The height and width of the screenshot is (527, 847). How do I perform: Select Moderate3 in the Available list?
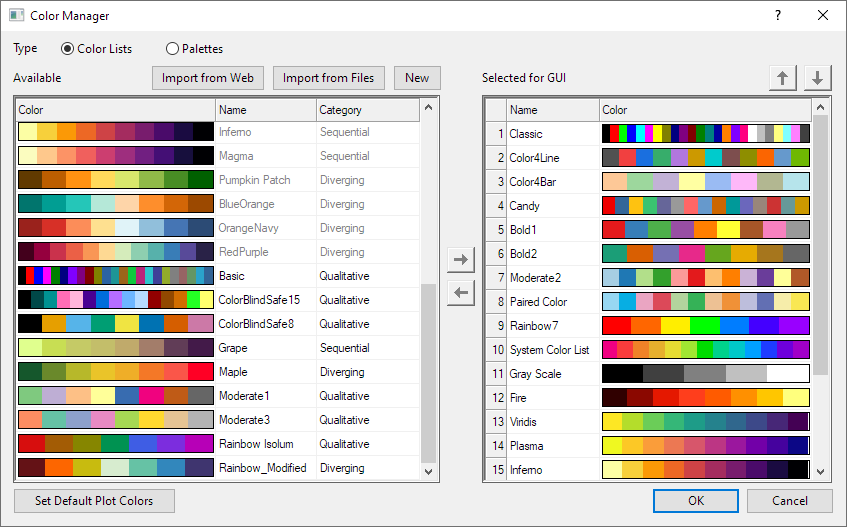pyautogui.click(x=244, y=420)
